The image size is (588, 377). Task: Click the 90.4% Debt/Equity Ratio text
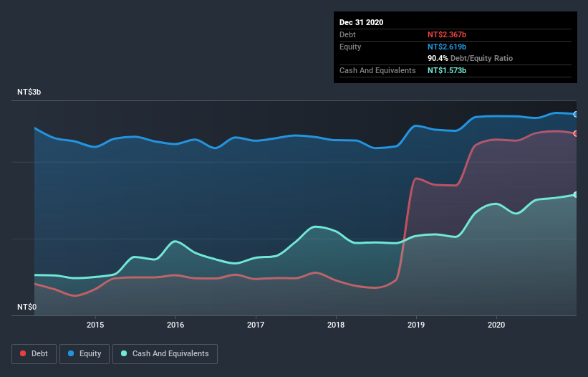pos(470,58)
